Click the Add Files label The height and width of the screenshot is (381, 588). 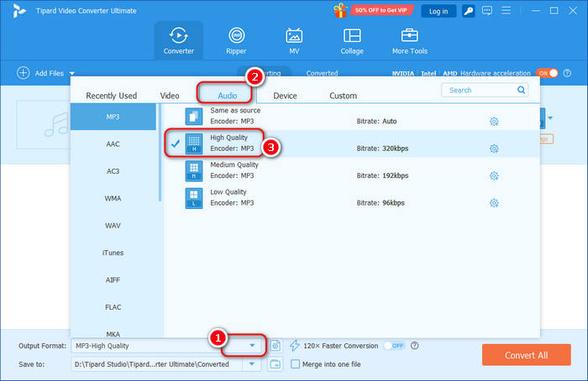(49, 73)
